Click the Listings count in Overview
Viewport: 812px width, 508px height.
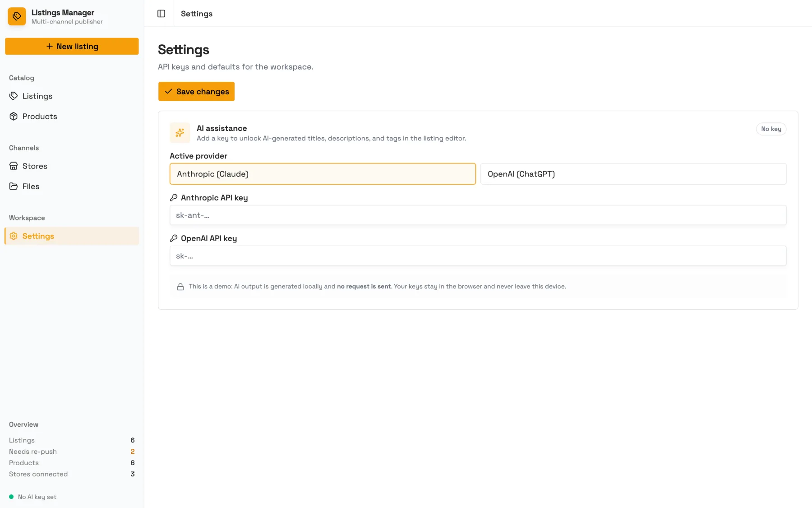tap(72, 440)
